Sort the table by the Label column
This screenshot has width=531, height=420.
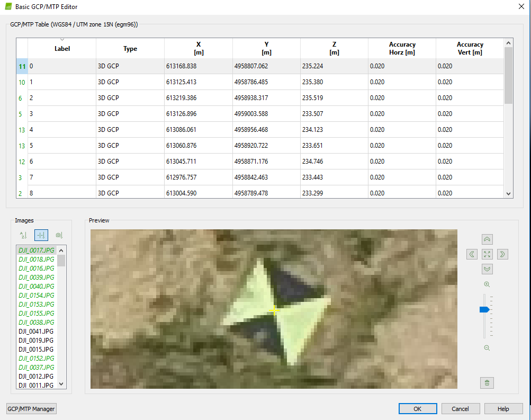(x=62, y=48)
